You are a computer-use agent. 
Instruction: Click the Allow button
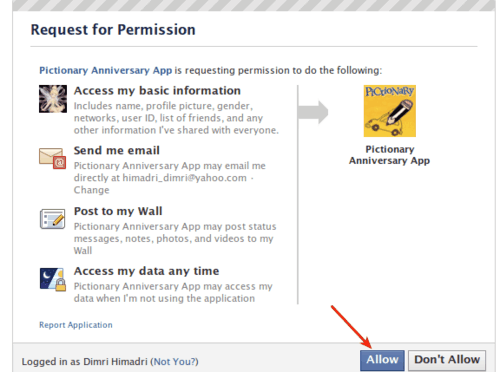(382, 360)
